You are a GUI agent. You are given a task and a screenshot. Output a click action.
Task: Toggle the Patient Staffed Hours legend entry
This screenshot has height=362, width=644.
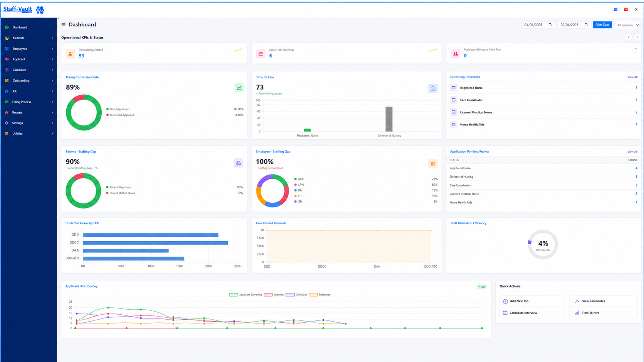click(x=121, y=193)
